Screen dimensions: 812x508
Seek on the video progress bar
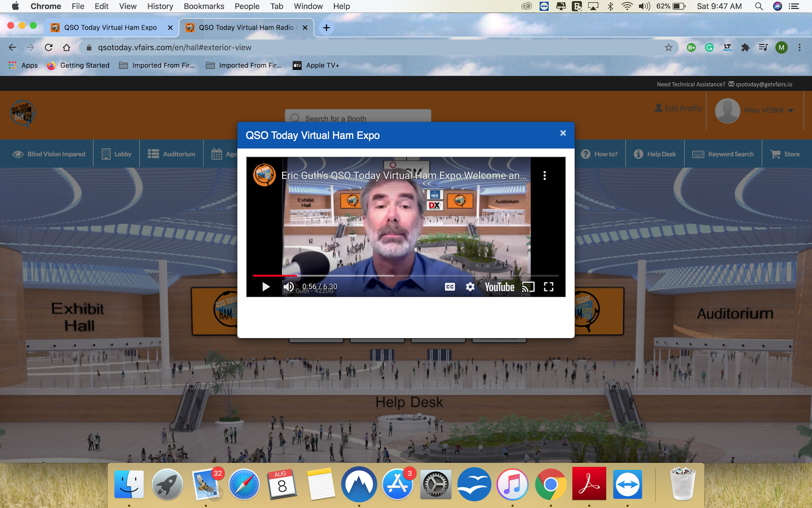[405, 275]
